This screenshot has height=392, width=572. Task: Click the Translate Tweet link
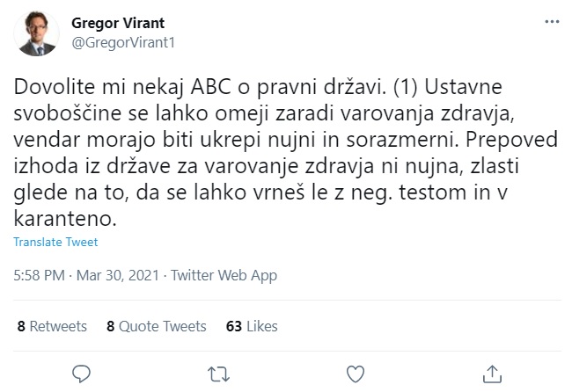(56, 242)
